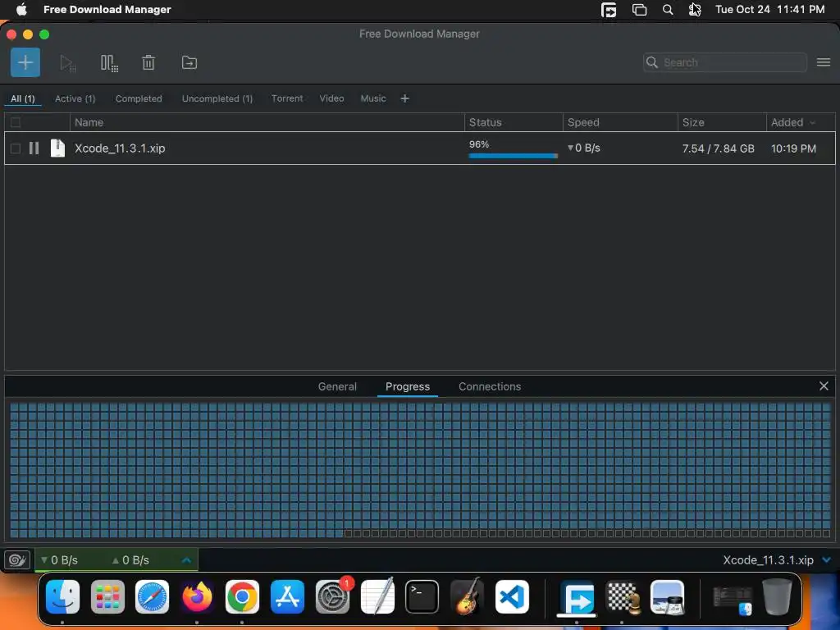
Task: Open the Trash from the Dock
Action: coord(777,597)
